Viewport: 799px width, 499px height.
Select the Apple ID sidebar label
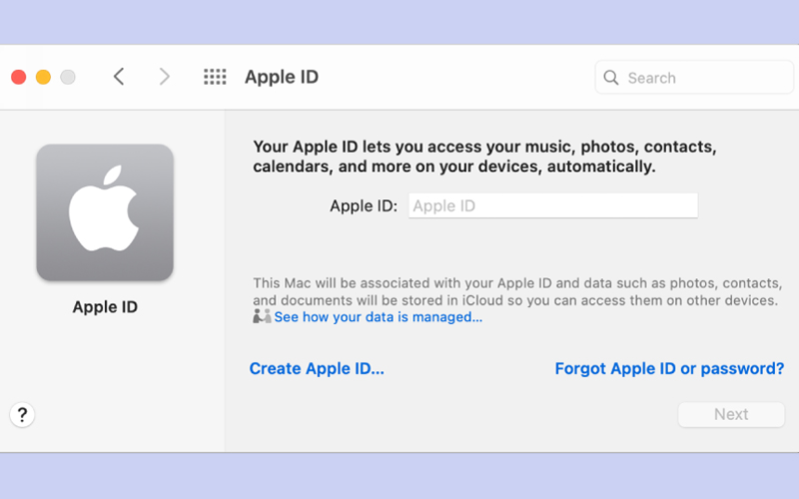(x=105, y=307)
